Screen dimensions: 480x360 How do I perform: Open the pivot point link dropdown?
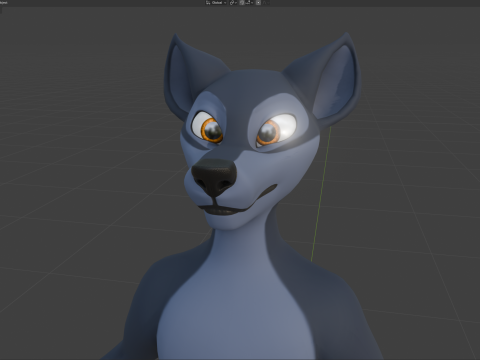tap(233, 2)
